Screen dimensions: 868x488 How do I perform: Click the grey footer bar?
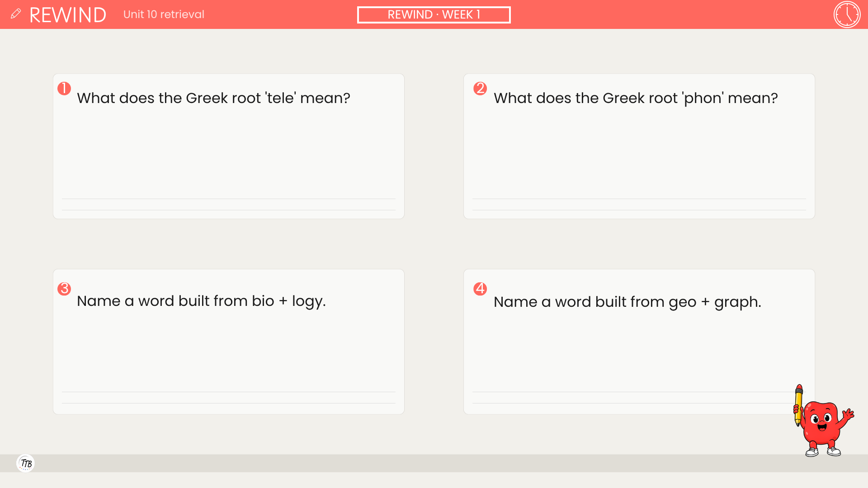[x=434, y=463]
